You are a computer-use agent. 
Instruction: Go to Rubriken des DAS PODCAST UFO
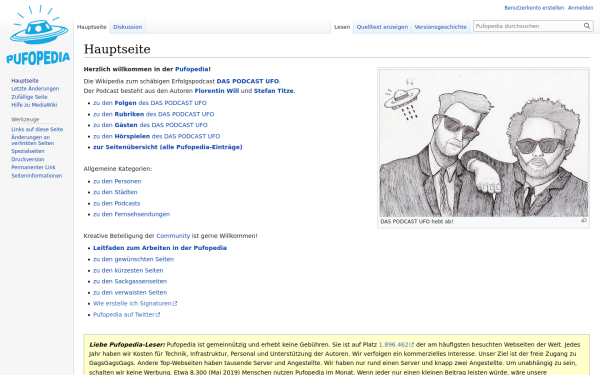(x=153, y=114)
